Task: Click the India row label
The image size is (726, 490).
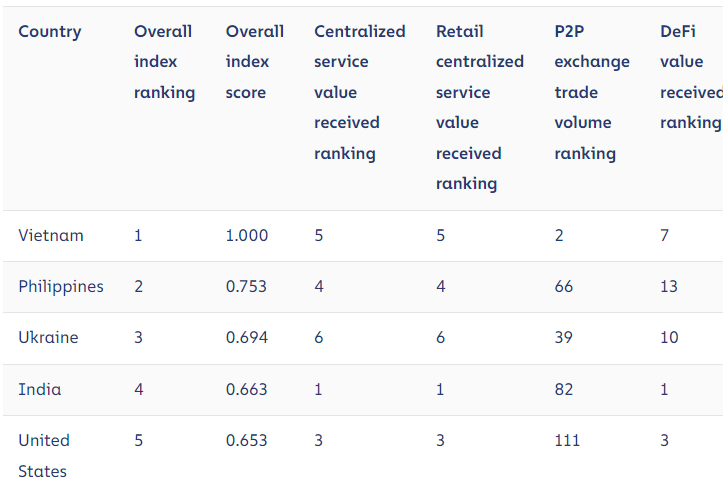Action: click(39, 389)
